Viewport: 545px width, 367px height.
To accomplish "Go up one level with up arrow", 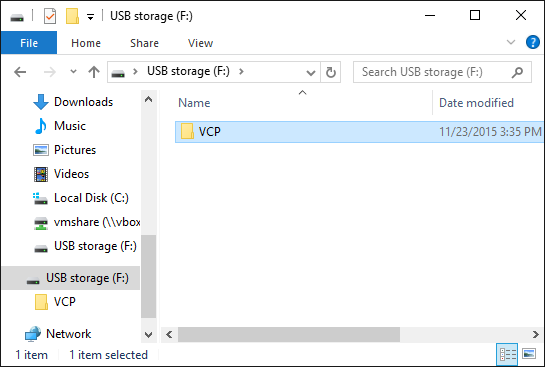I will click(x=94, y=72).
